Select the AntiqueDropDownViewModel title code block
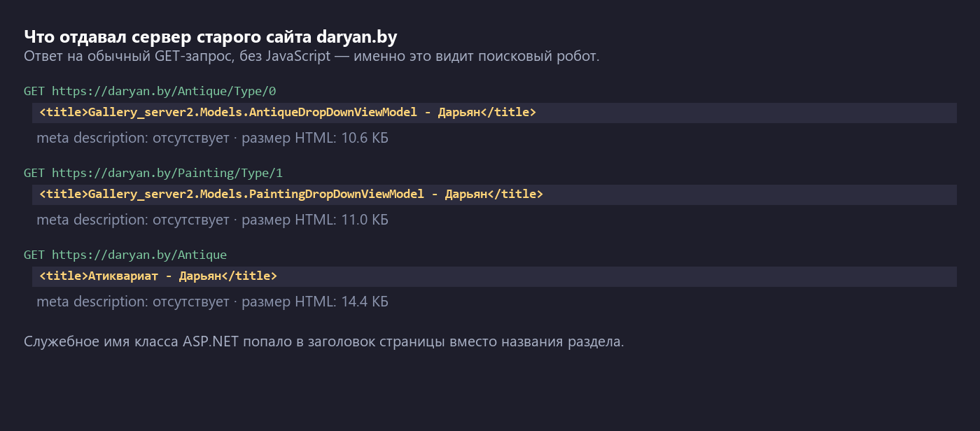The width and height of the screenshot is (980, 431). pos(494,113)
